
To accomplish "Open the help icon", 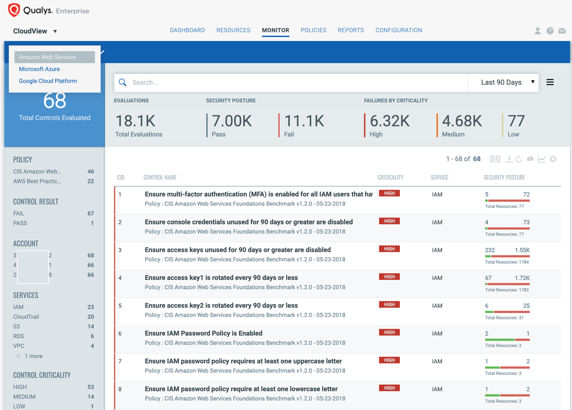I will pyautogui.click(x=550, y=31).
